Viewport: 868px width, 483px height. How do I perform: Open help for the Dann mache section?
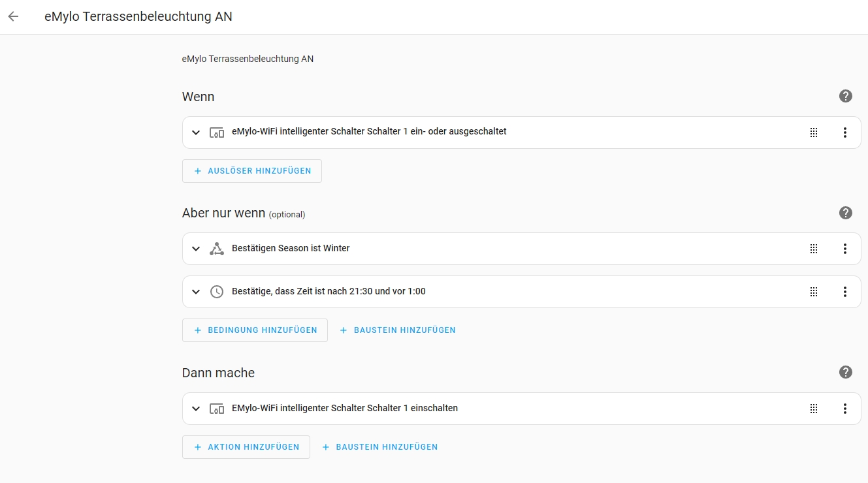tap(846, 372)
